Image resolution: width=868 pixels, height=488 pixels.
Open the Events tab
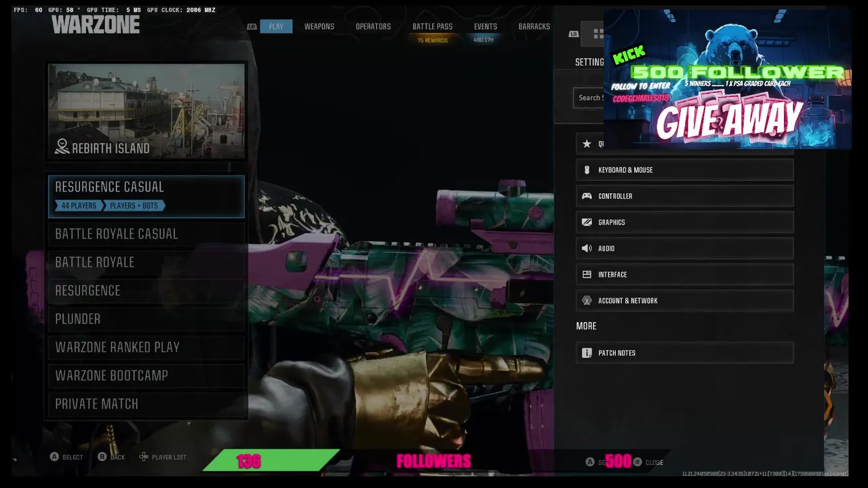(x=486, y=26)
